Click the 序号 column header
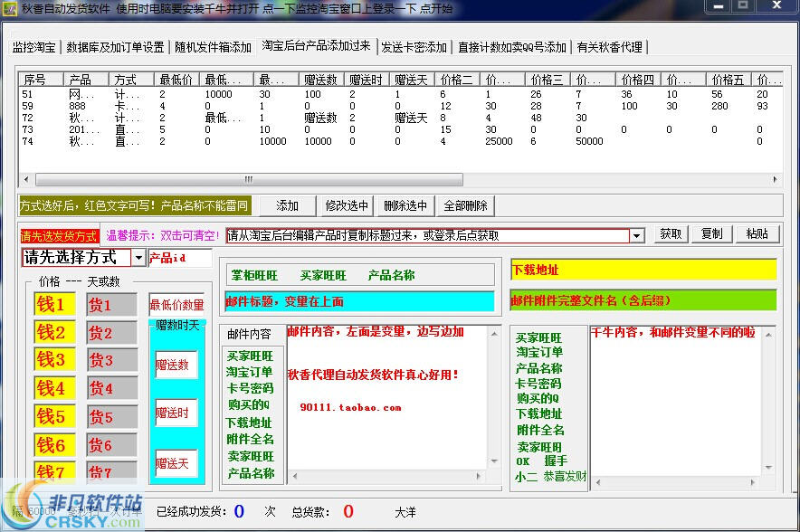Viewport: 800px width, 532px height. click(x=41, y=80)
